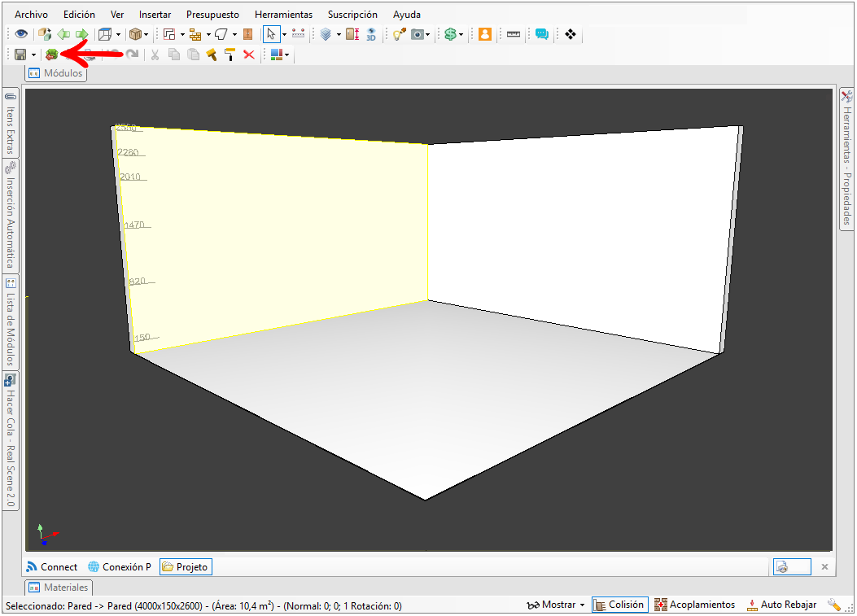Click the stacked layers icon

326,34
